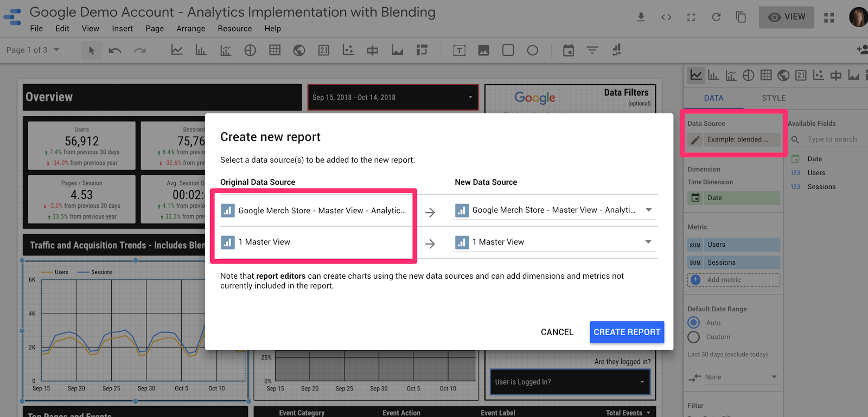Click original Google Merch Store data source row

[x=314, y=210]
